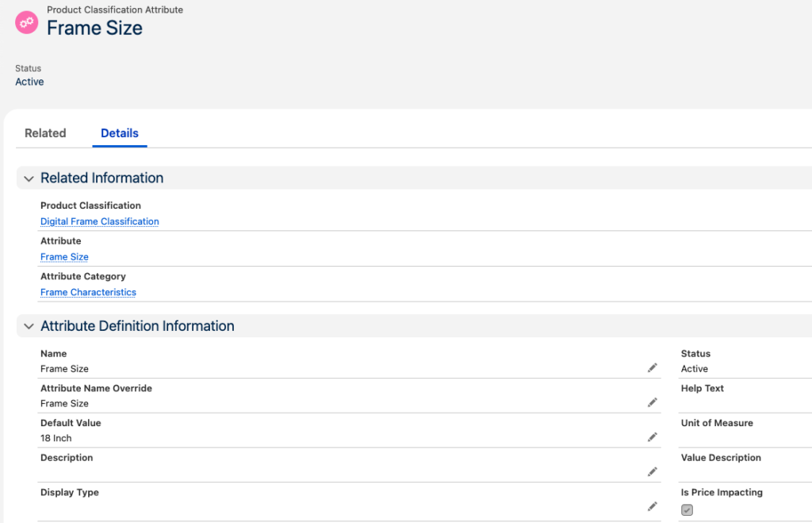Click the Frame Size page title

tap(94, 28)
